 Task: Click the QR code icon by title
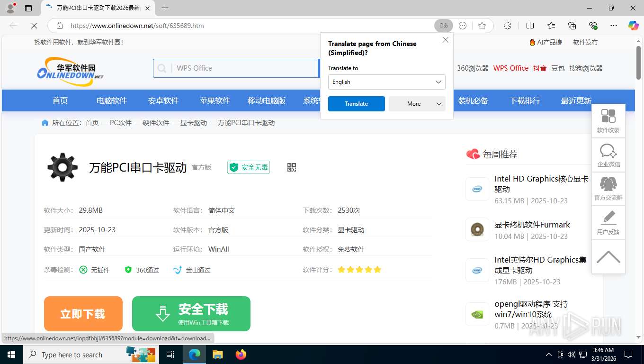[x=292, y=167]
